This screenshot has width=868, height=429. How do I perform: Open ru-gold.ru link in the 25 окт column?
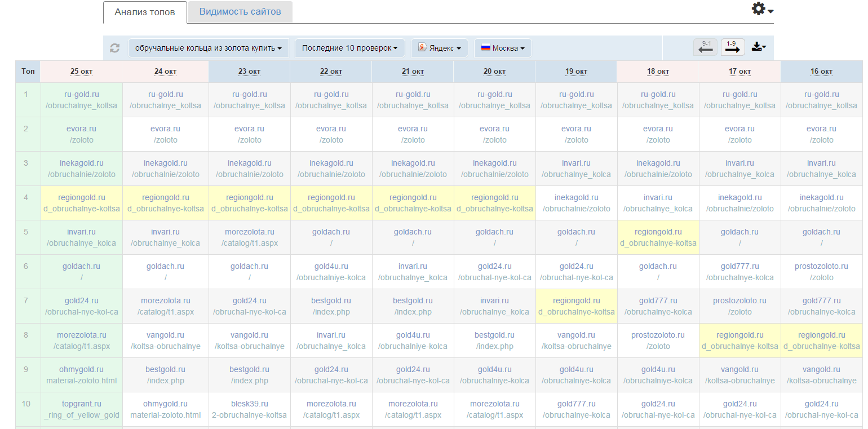82,94
